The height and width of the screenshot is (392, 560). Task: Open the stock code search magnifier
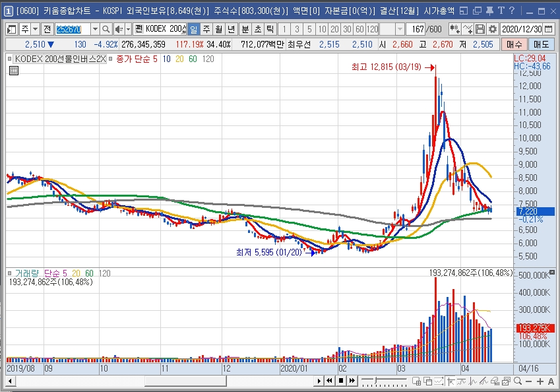[x=106, y=29]
